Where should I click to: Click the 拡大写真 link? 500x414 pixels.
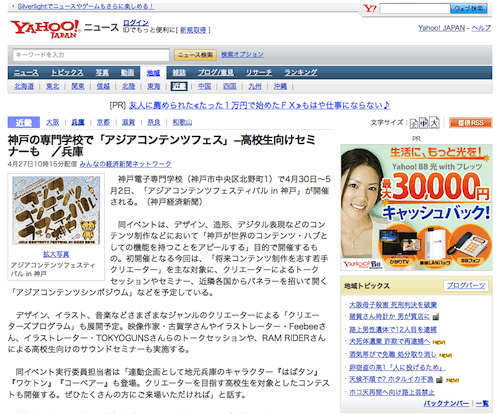[x=56, y=254]
